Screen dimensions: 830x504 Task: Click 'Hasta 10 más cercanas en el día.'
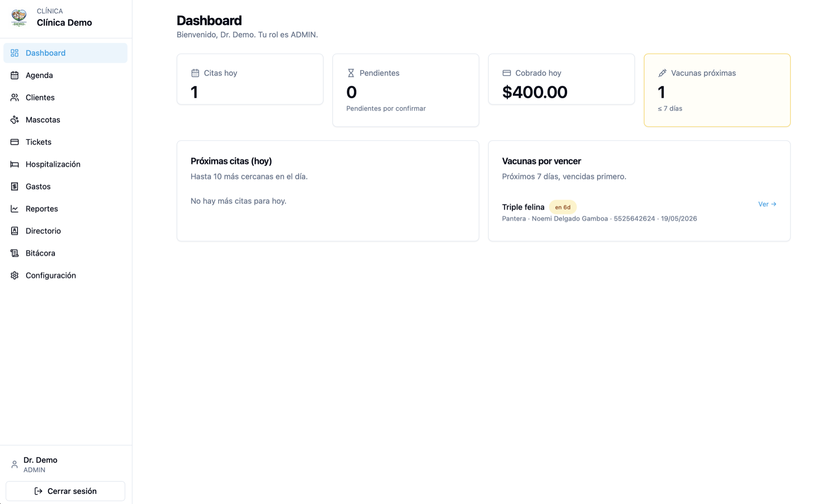249,177
